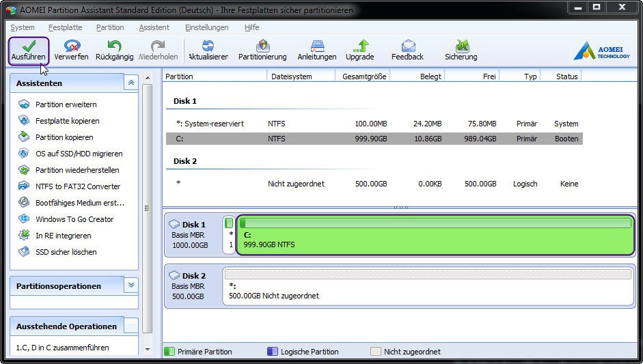Image resolution: width=643 pixels, height=364 pixels.
Task: Undo with the Rückgängig toolbar icon
Action: click(114, 46)
